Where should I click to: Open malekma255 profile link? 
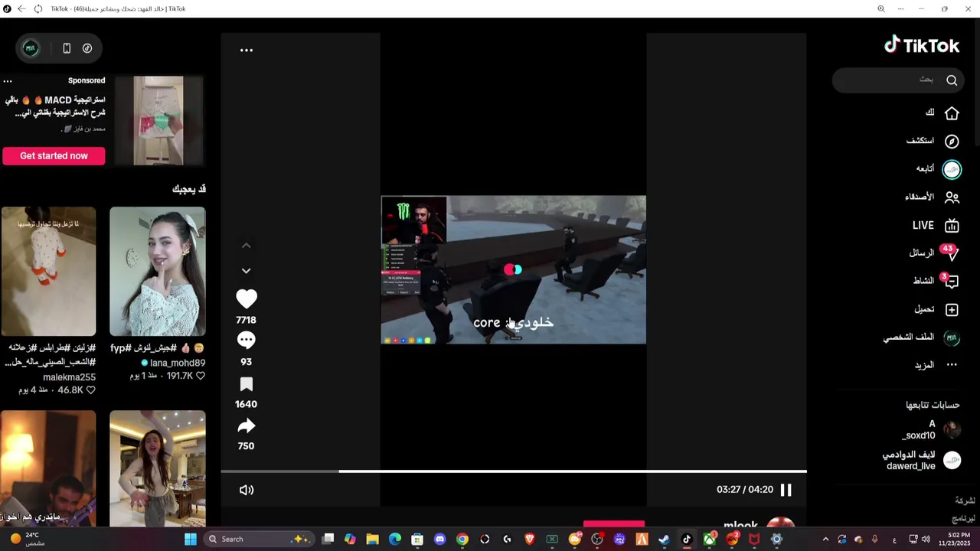pos(69,377)
